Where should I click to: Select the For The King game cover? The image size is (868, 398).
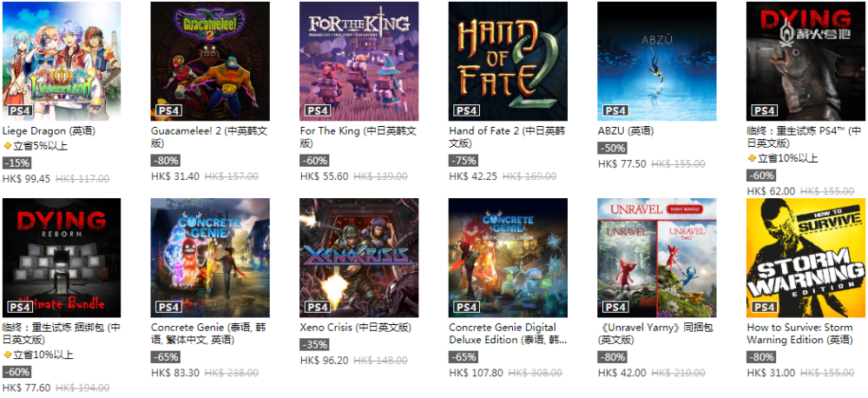(x=359, y=61)
